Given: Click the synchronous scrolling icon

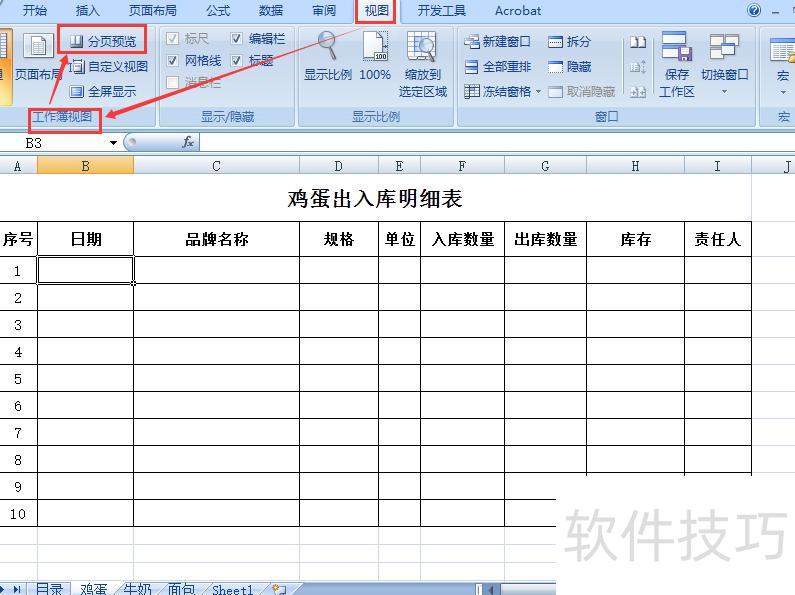Looking at the screenshot, I should pos(638,67).
